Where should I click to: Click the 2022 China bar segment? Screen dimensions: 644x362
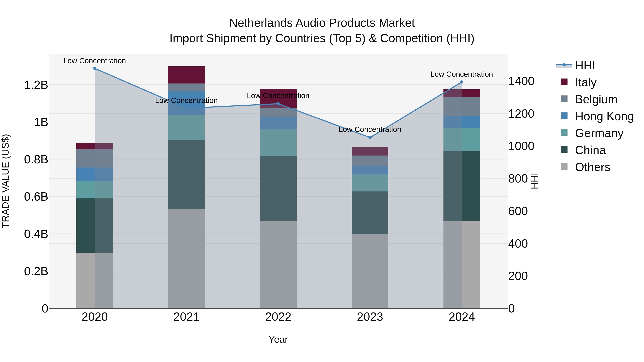point(278,188)
